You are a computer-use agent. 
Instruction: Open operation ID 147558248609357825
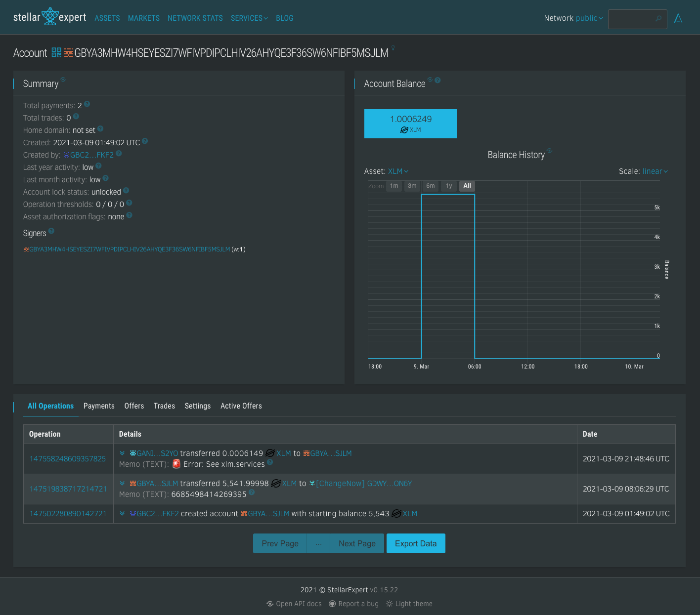click(68, 459)
